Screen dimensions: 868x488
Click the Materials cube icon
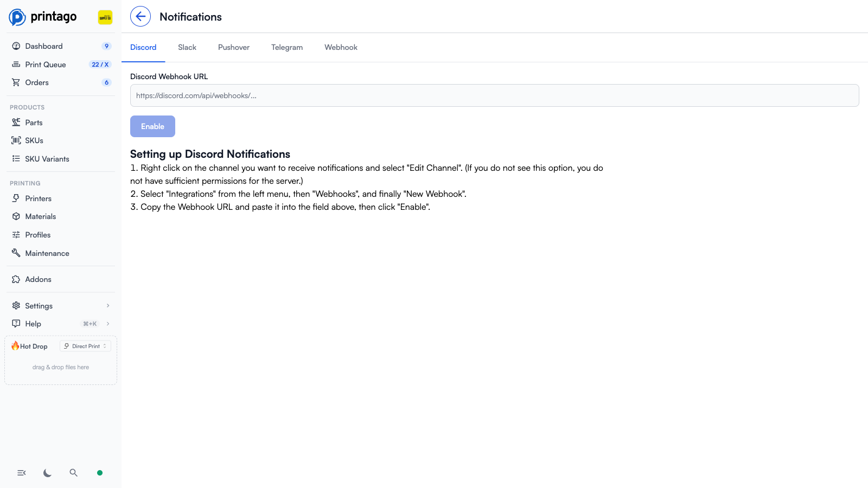click(16, 216)
